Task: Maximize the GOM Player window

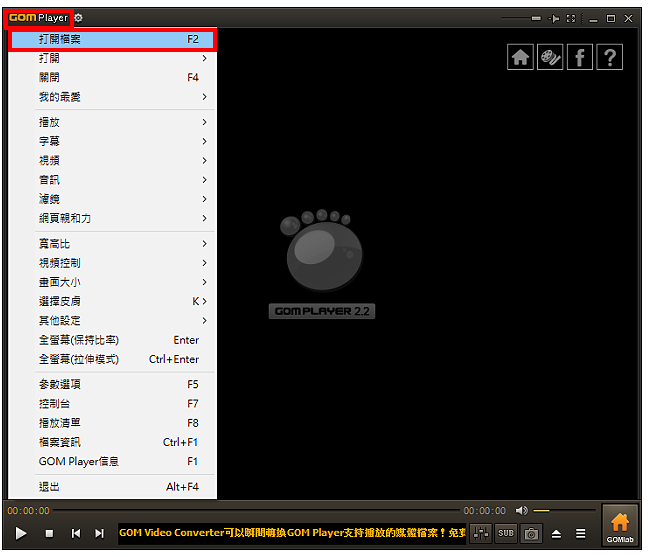Action: 611,19
